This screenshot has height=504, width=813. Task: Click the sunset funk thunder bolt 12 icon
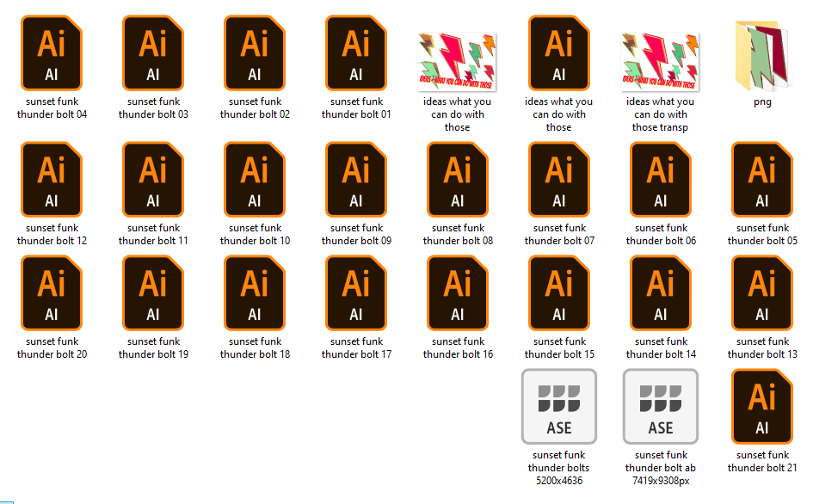(x=52, y=180)
